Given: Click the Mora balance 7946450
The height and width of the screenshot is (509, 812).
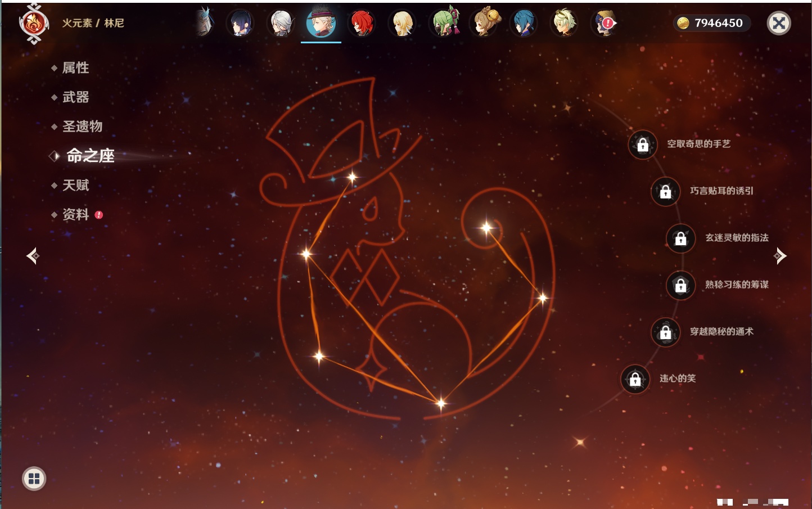Looking at the screenshot, I should (x=719, y=23).
